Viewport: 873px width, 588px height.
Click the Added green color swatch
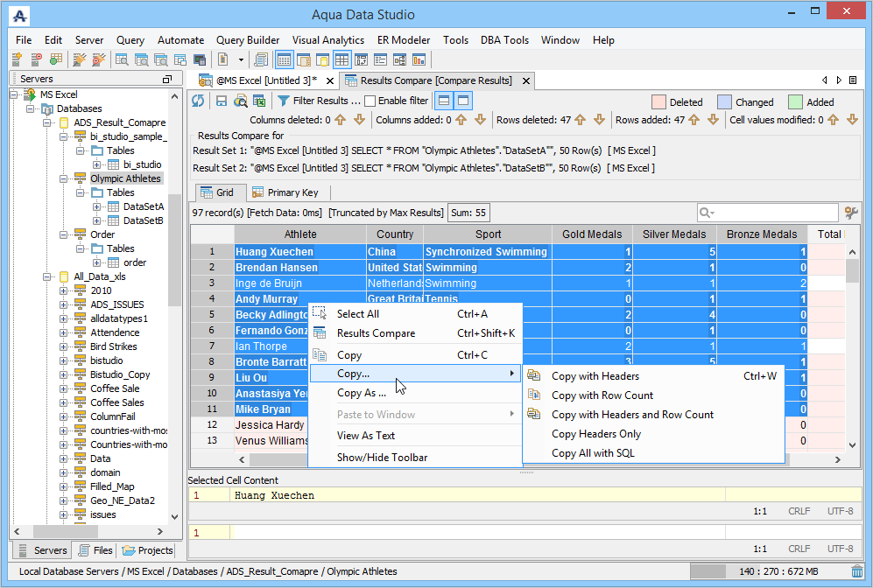tap(795, 101)
